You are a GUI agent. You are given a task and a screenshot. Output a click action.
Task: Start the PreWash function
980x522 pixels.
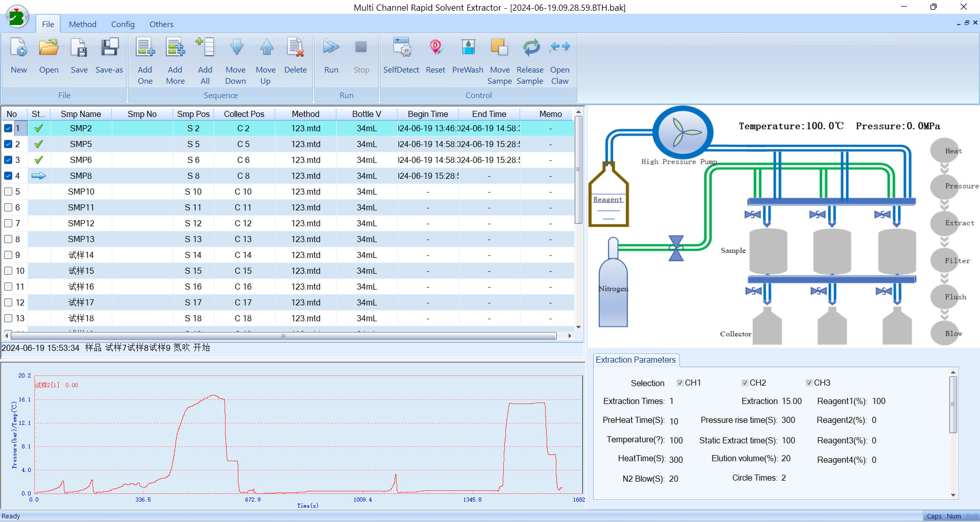(468, 48)
